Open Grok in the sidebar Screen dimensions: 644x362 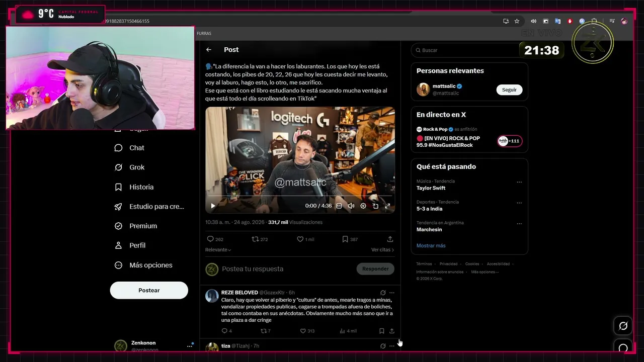[129, 167]
